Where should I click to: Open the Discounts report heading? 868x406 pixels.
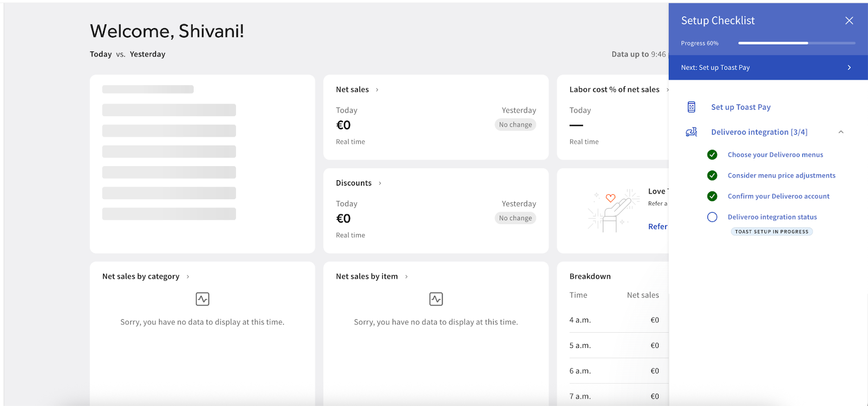[354, 183]
